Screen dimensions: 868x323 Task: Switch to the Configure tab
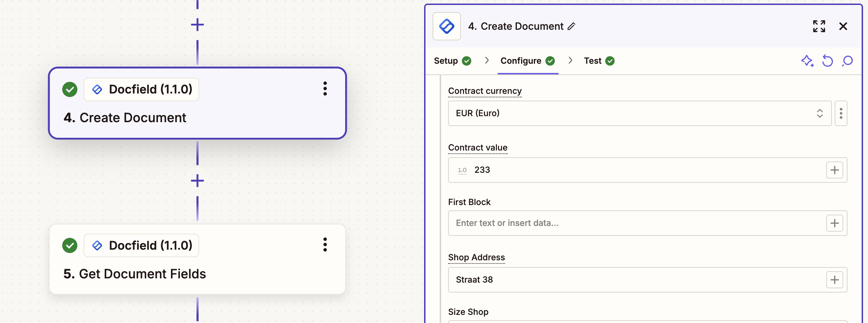[x=528, y=61]
